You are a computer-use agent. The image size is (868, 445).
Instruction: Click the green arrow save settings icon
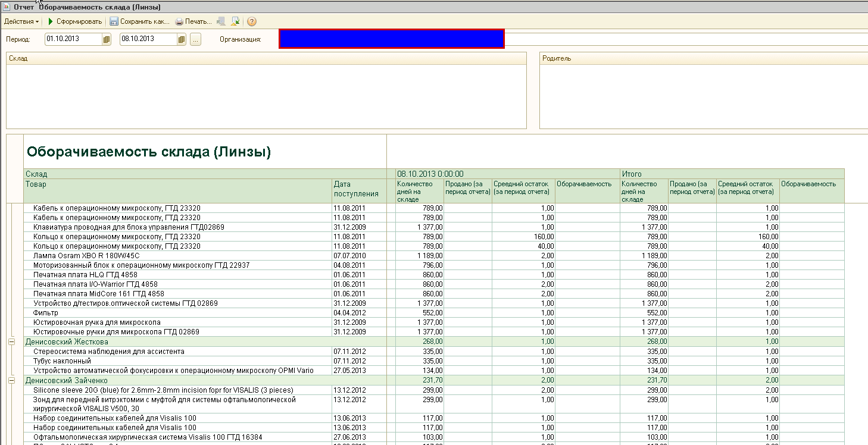(235, 21)
